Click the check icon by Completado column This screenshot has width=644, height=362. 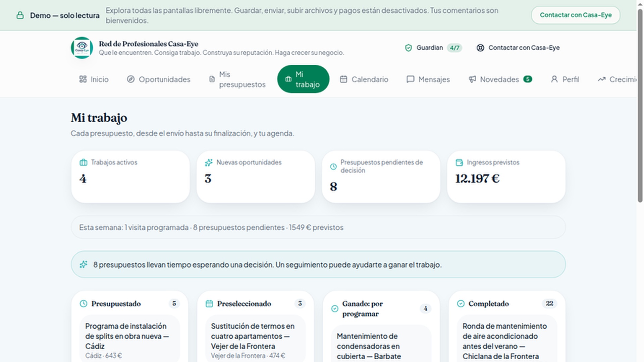coord(461,304)
